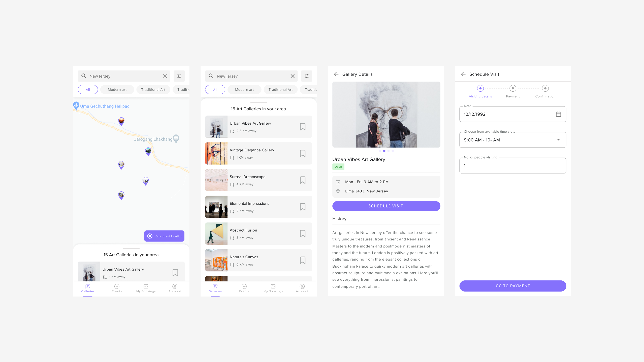
Task: Bookmark the Surreal Dreamscape gallery
Action: (302, 180)
